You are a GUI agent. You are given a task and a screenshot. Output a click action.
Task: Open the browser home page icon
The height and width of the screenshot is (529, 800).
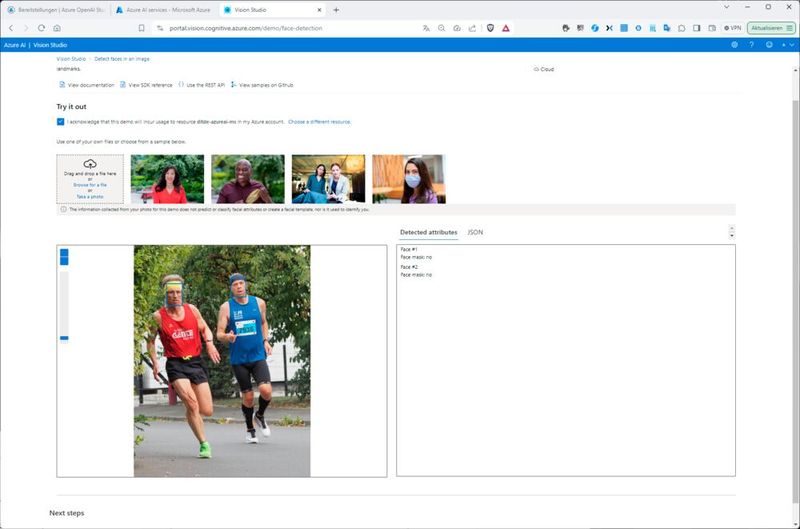57,28
